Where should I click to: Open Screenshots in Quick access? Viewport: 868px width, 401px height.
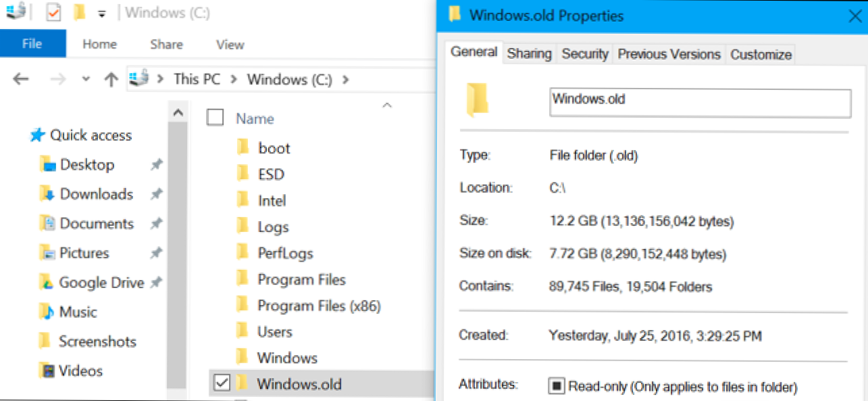pos(97,341)
